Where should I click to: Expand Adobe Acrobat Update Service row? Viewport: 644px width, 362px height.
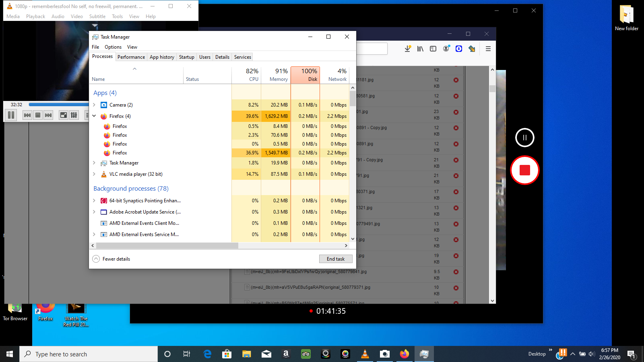tap(94, 212)
